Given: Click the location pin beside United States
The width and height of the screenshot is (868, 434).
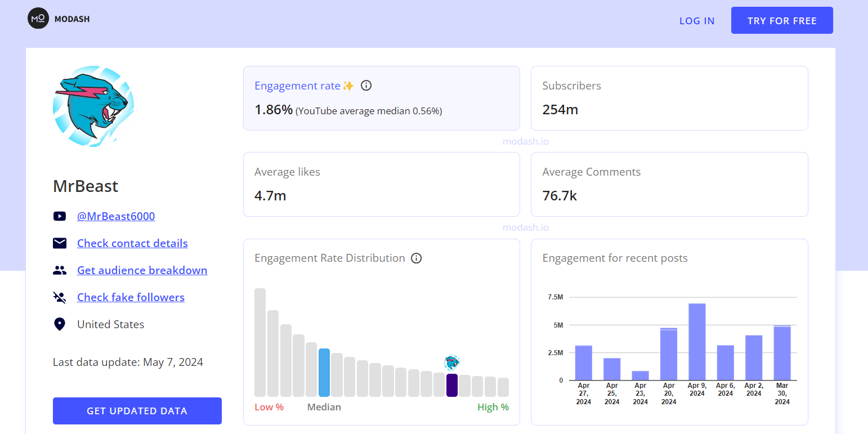Looking at the screenshot, I should (x=60, y=324).
